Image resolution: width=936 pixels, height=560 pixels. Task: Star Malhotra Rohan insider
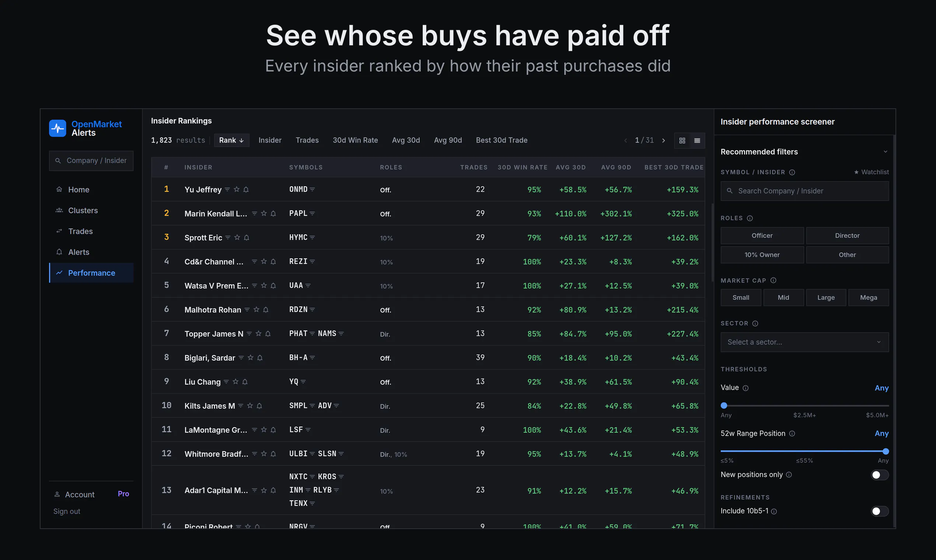[x=256, y=310]
